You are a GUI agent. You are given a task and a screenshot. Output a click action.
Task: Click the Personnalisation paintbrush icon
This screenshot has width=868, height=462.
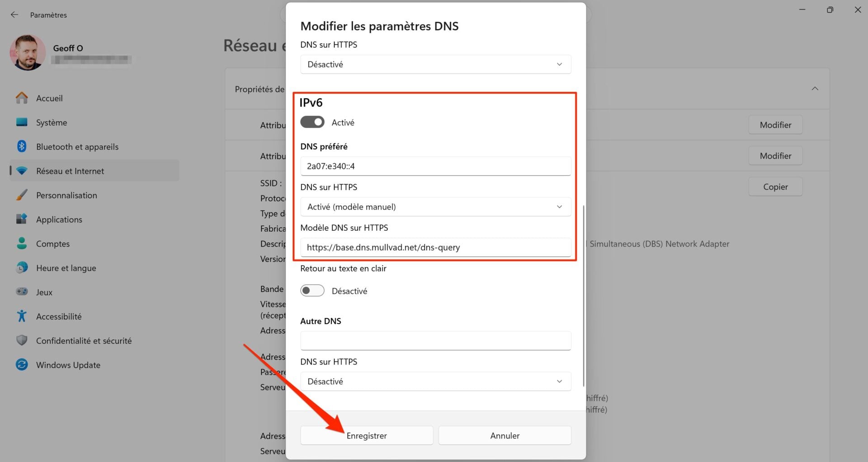pyautogui.click(x=22, y=195)
